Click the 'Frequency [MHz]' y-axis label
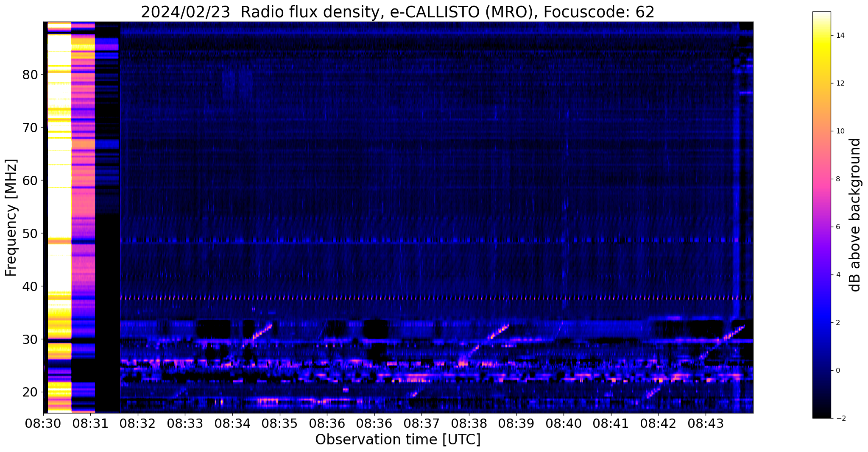Screen dimensions: 868x452 (11, 218)
